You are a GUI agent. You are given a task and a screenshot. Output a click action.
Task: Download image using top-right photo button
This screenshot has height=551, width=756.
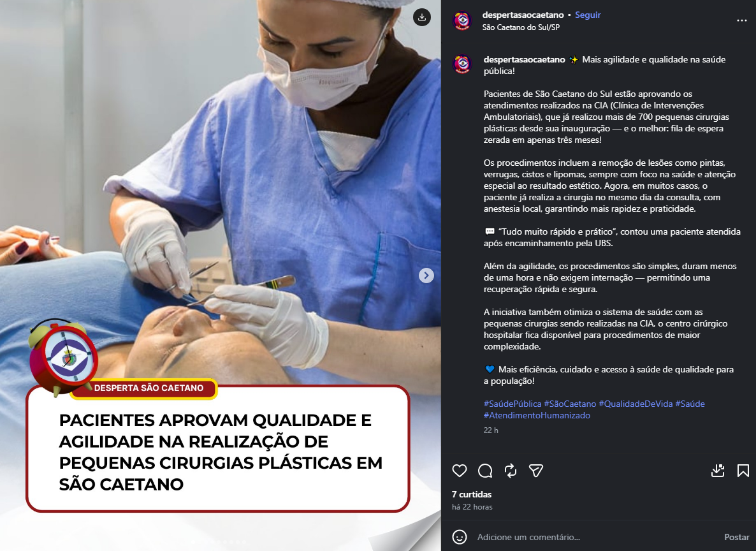pyautogui.click(x=422, y=17)
